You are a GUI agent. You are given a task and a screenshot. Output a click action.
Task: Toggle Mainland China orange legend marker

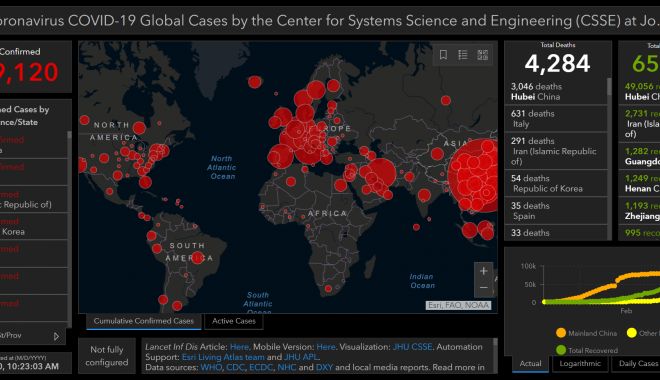[561, 333]
